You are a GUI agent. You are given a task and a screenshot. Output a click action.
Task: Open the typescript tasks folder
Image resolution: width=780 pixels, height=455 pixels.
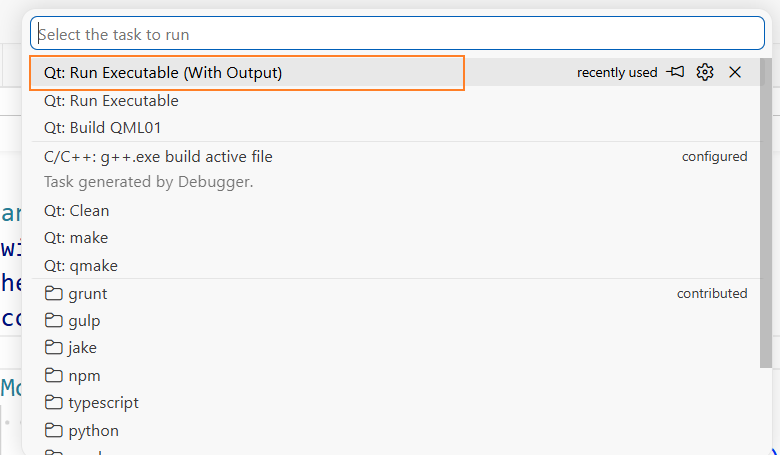[x=395, y=402]
